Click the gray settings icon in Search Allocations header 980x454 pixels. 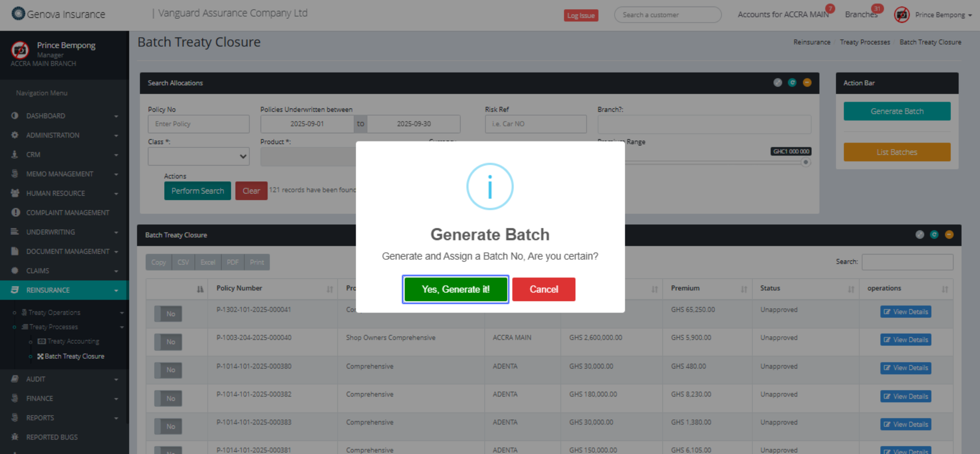pos(778,82)
